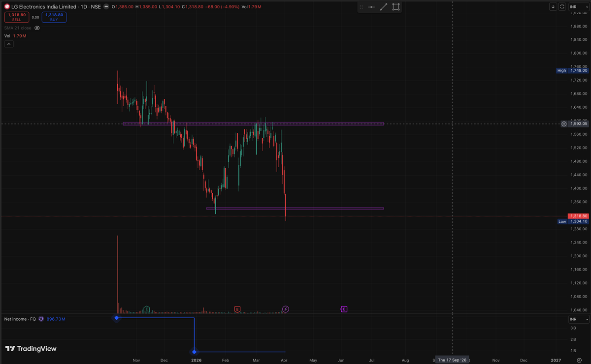Screen dimensions: 591x364
Task: Click the first blue Net income data point
Action: 116,318
